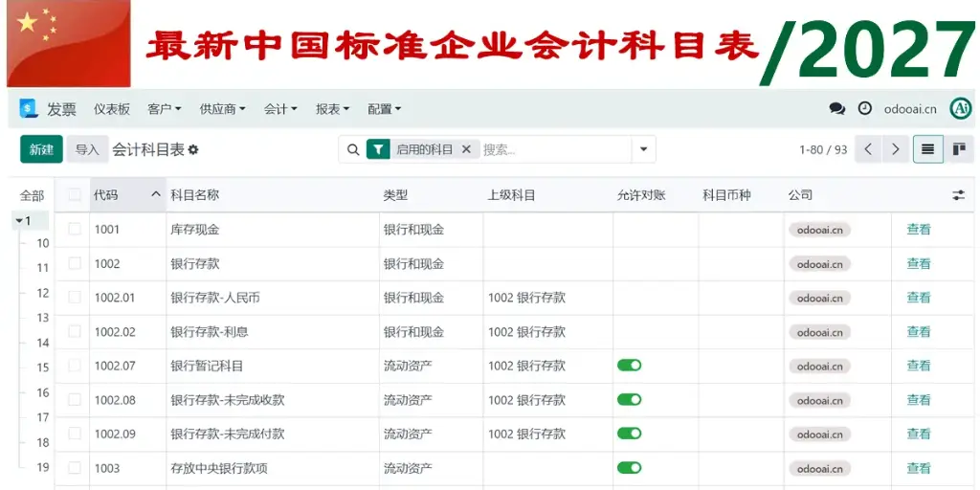Click the 新建 button

(x=41, y=149)
